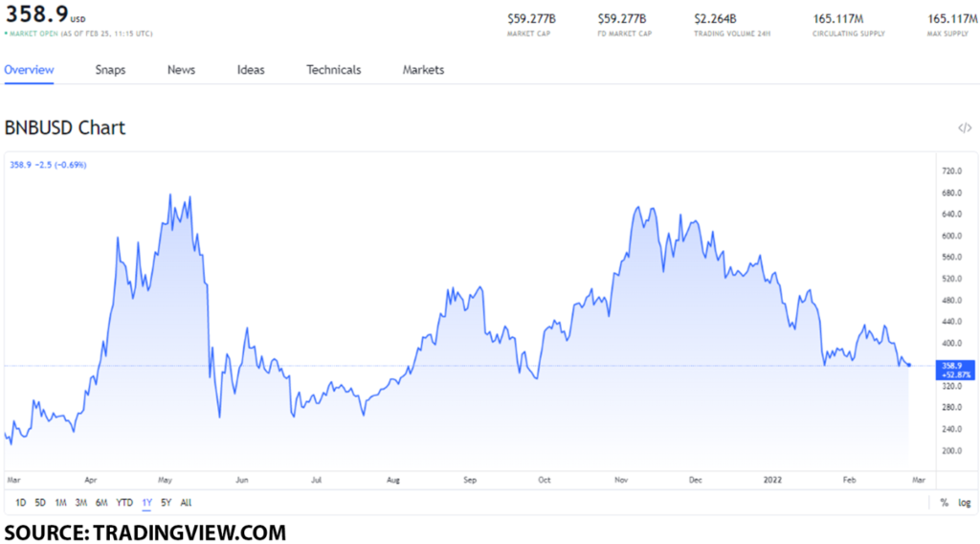This screenshot has width=980, height=544.
Task: Go to the News tab
Action: 181,70
